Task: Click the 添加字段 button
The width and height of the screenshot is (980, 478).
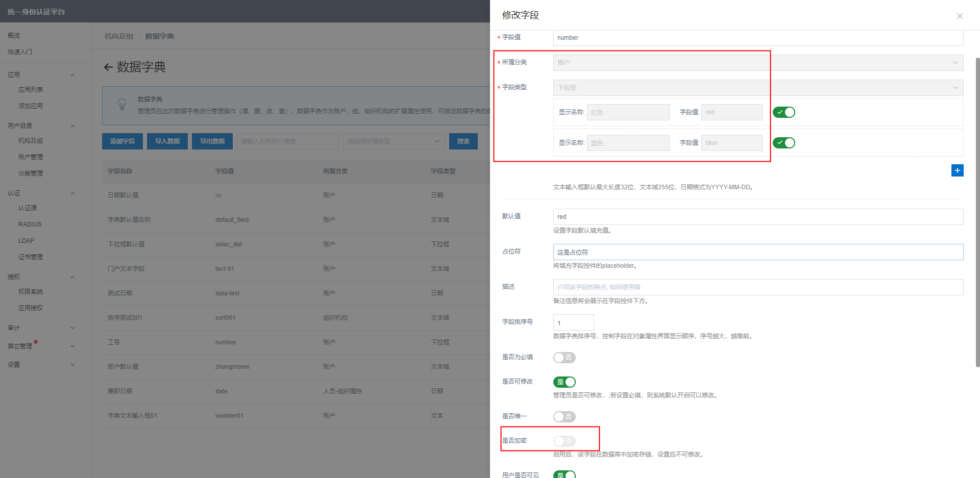Action: [x=122, y=141]
